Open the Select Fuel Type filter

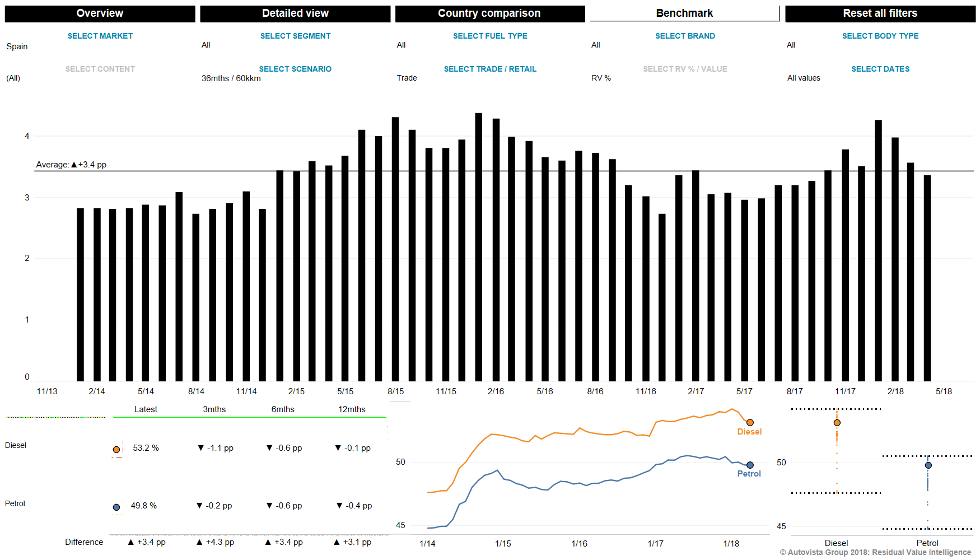[490, 36]
